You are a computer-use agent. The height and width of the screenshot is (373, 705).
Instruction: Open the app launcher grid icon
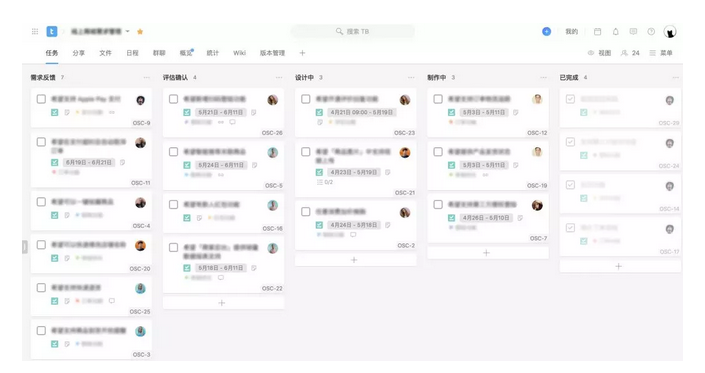[35, 31]
